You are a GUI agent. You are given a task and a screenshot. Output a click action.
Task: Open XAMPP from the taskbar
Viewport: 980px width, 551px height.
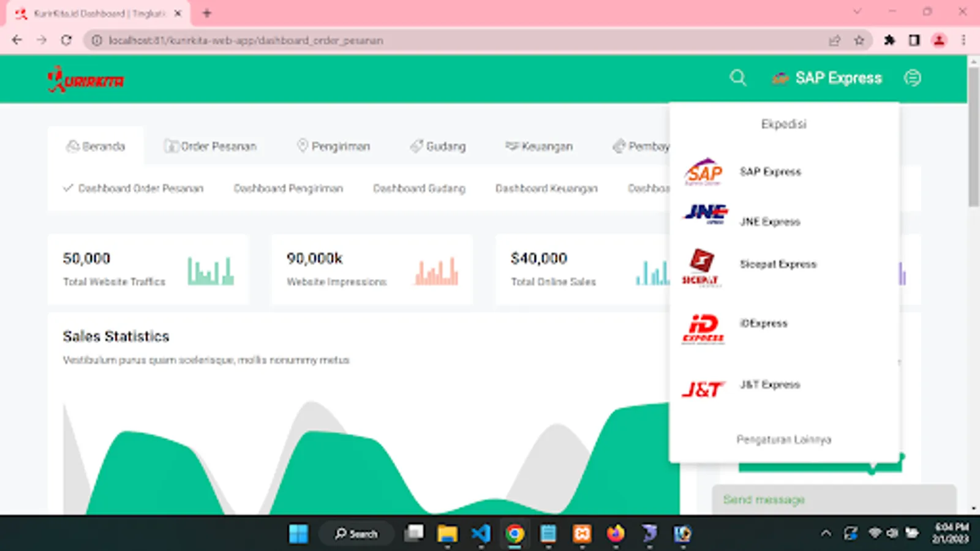pyautogui.click(x=582, y=534)
